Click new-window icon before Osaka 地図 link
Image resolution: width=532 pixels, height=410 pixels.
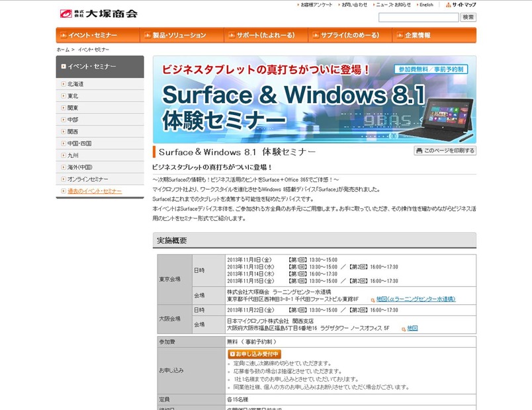[404, 329]
